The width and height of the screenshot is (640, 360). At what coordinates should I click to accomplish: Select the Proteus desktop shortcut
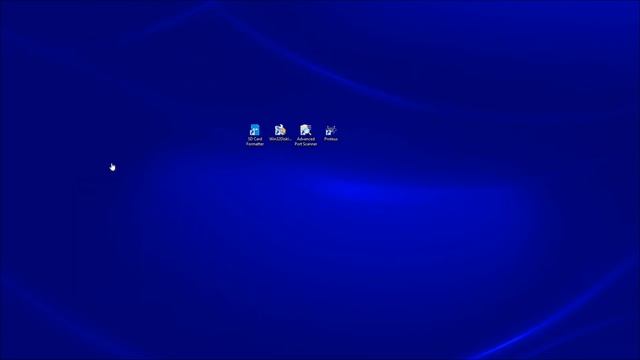[x=331, y=133]
